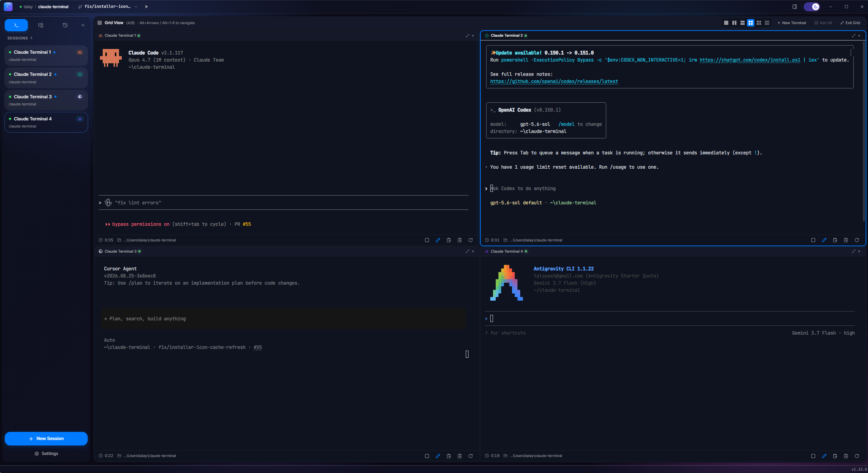Screen dimensions: 868x473
Task: Close the Claude Terminal 3 grid pane
Action: click(473, 251)
